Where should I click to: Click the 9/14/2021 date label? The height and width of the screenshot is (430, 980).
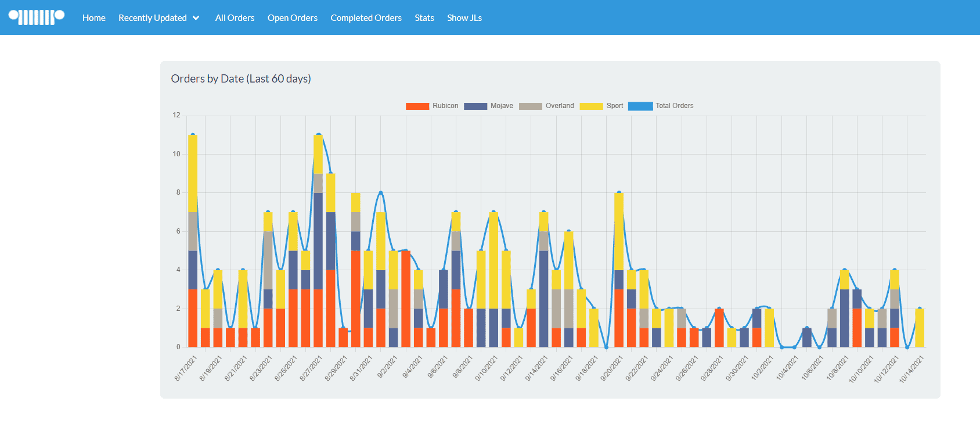tap(536, 368)
